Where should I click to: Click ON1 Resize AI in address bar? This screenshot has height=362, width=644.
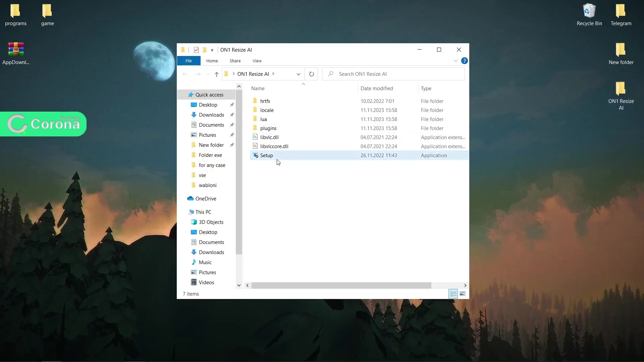253,74
